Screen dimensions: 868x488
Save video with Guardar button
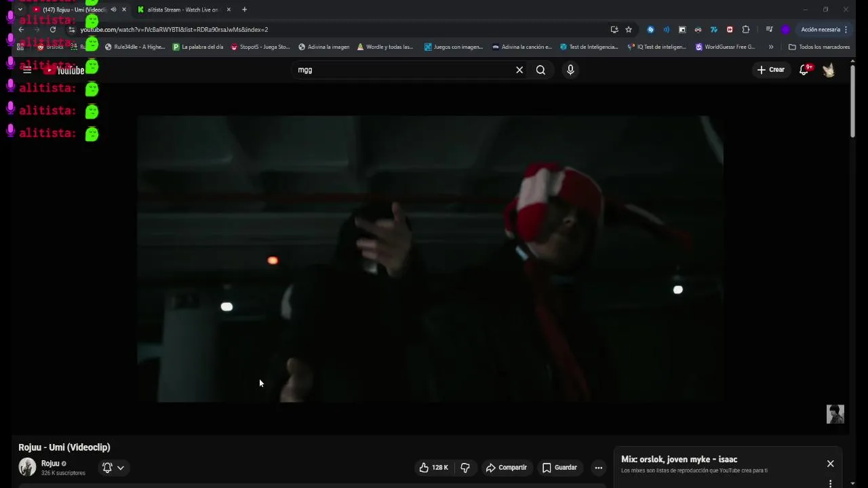pos(559,468)
